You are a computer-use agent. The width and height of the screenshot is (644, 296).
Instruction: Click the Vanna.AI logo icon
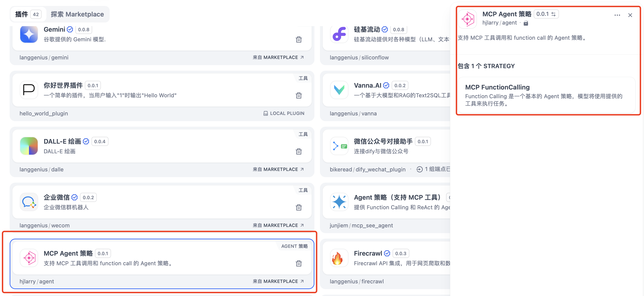[339, 90]
